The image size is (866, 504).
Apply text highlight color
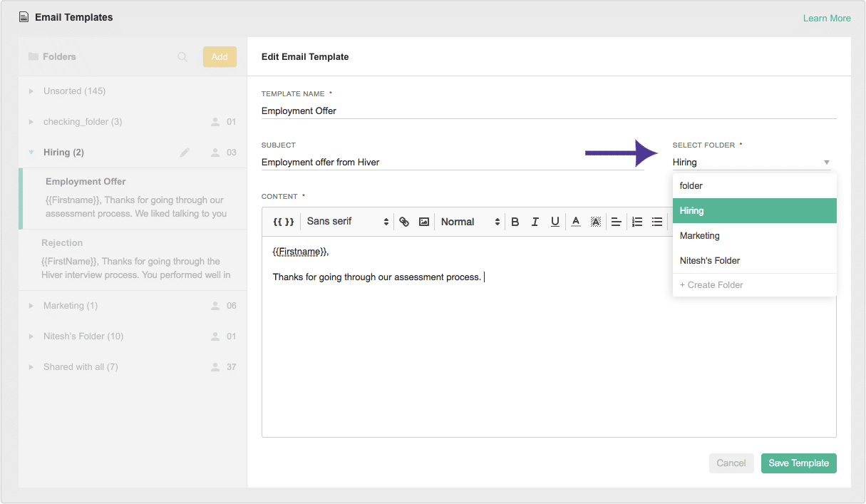point(595,221)
